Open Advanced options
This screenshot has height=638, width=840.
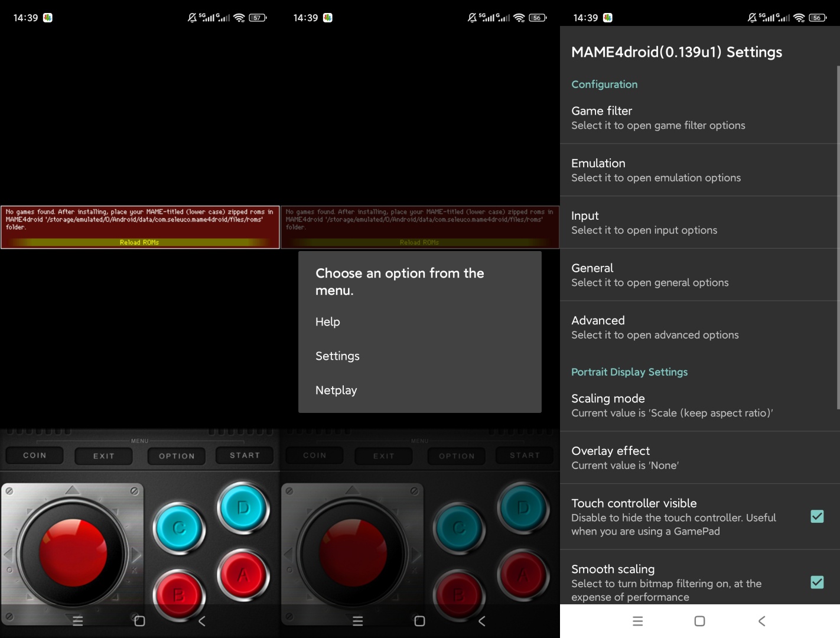(700, 327)
